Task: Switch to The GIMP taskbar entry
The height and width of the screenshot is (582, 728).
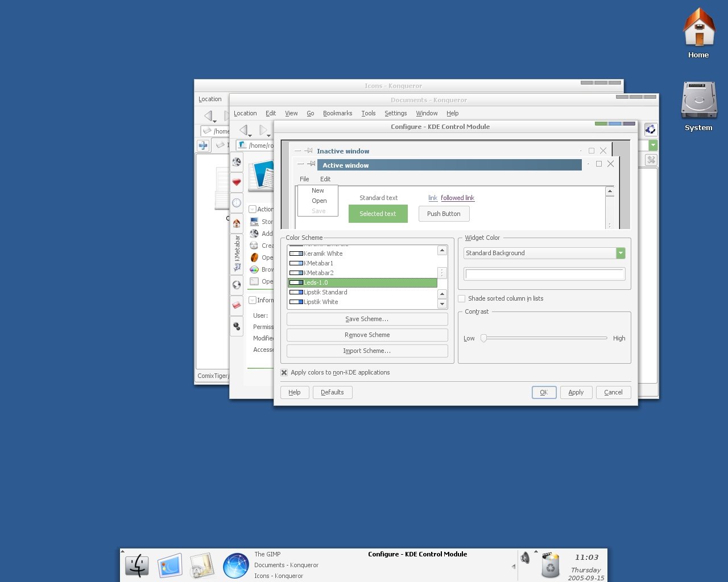Action: tap(267, 554)
